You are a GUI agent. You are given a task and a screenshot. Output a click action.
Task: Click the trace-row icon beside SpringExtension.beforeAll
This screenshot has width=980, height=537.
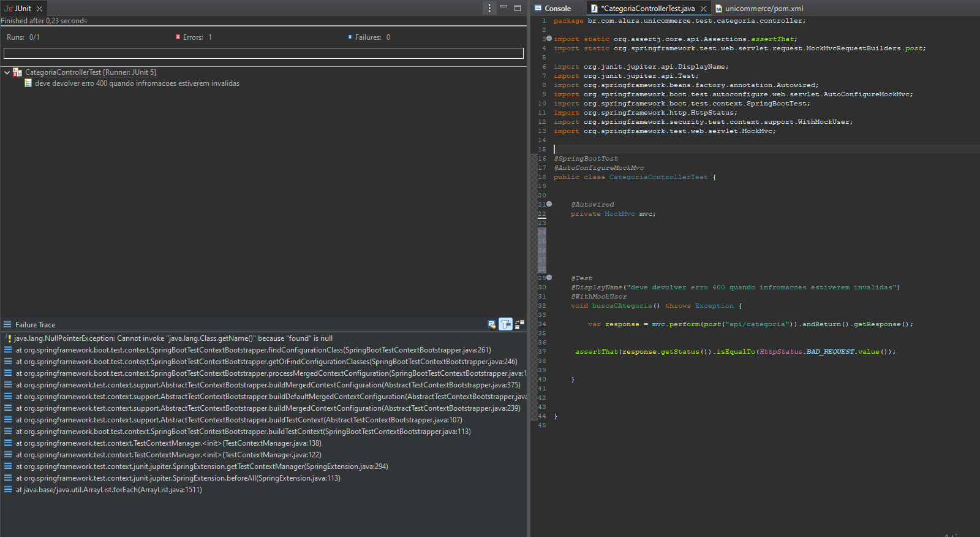click(8, 478)
